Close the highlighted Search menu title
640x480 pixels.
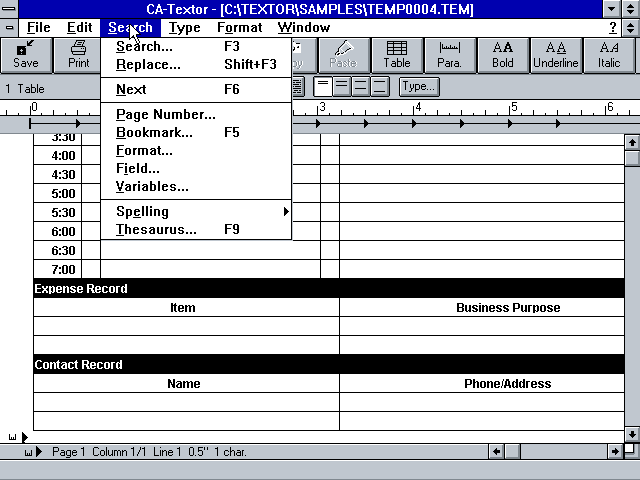130,27
